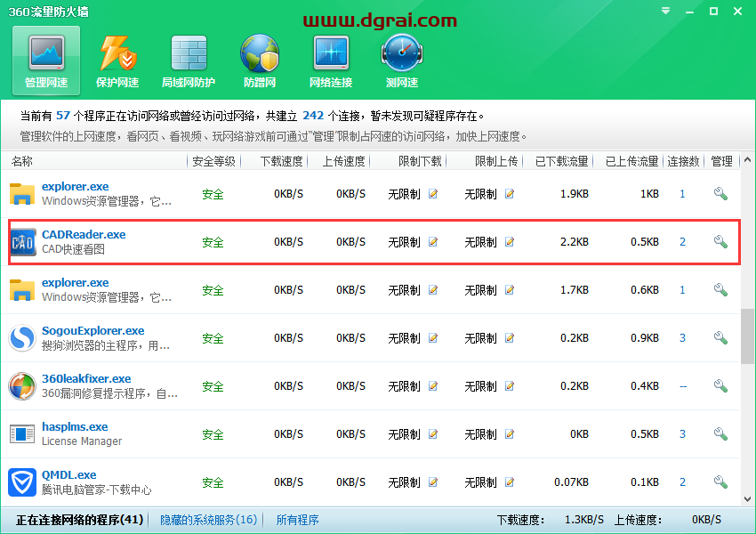The height and width of the screenshot is (534, 756).
Task: Open the manage wrench icon for CADReader.exe
Action: click(x=720, y=241)
